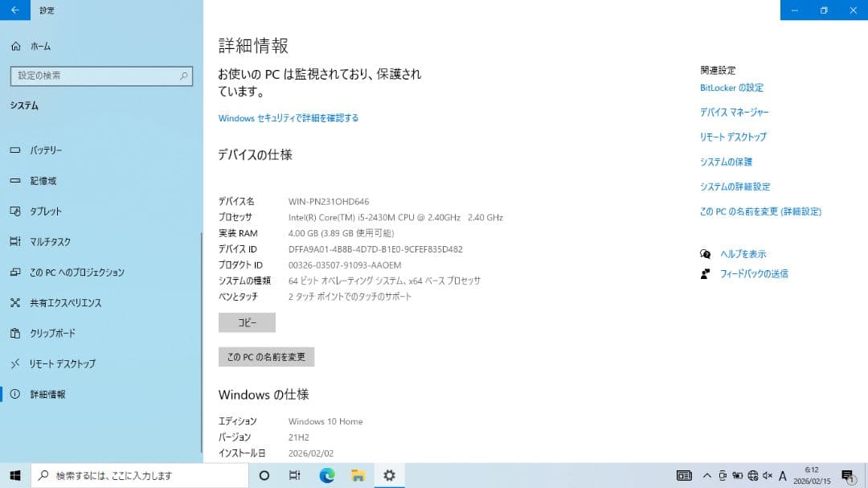
Task: Open the news and interests tray icon
Action: pyautogui.click(x=684, y=475)
